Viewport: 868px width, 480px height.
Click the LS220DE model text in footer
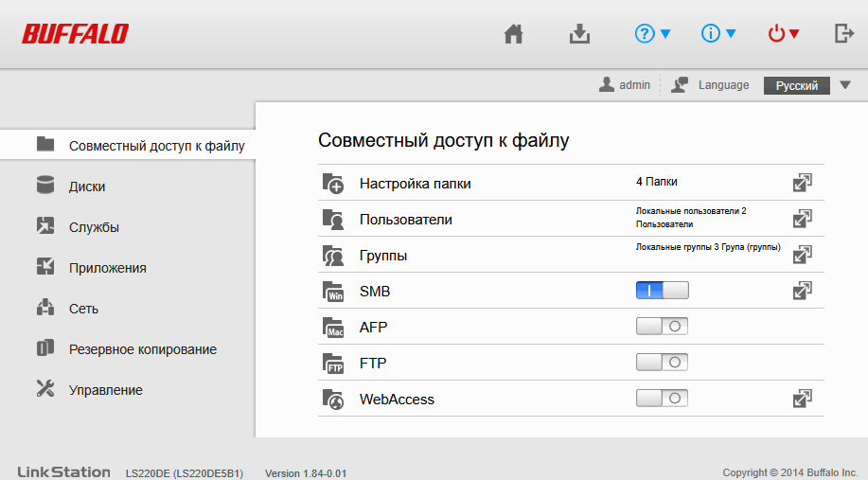coord(185,473)
